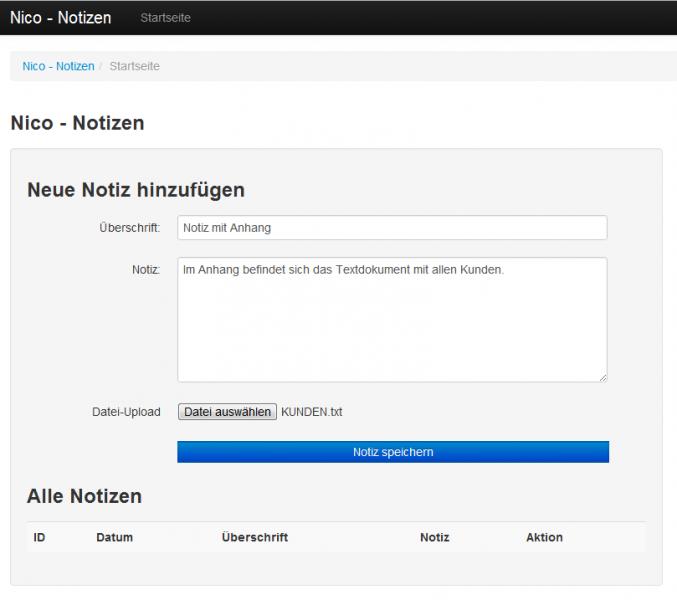This screenshot has height=600, width=677.
Task: Select the Startseite breadcrumb item
Action: coord(135,66)
